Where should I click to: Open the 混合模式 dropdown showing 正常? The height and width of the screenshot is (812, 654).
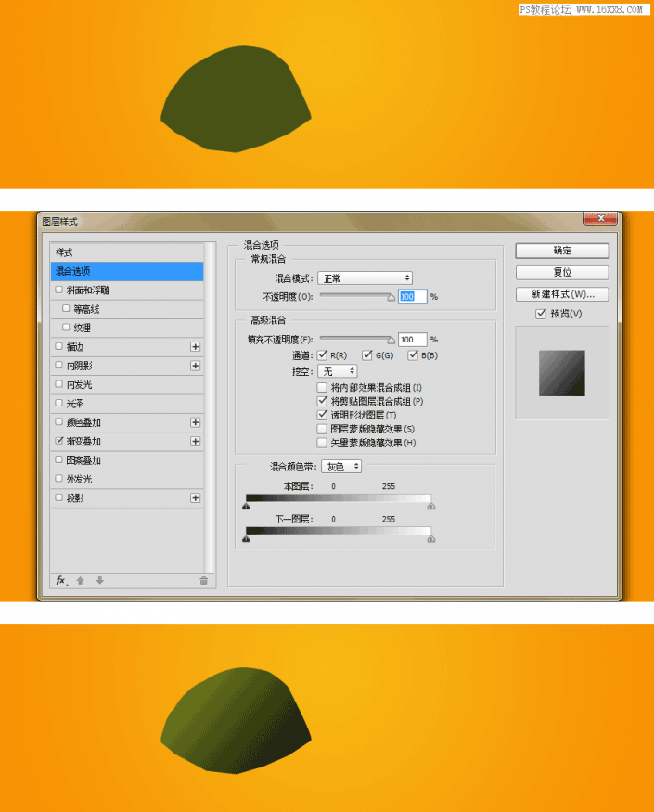365,277
